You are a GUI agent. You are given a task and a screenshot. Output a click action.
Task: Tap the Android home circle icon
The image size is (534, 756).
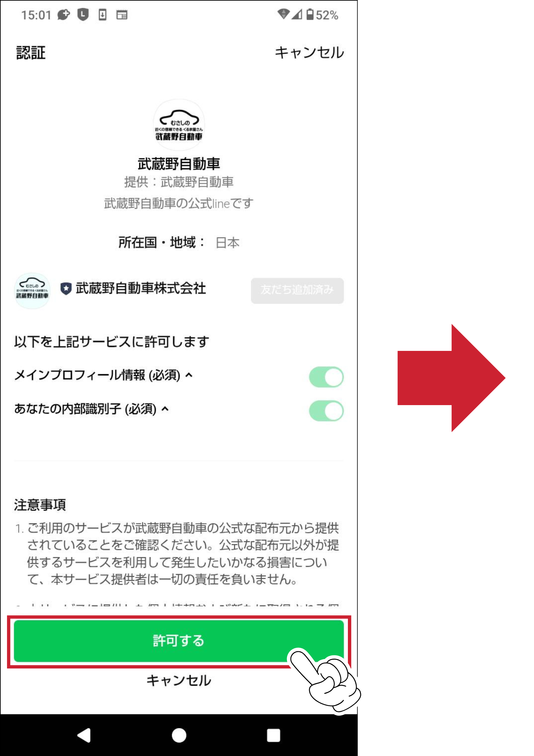(x=179, y=735)
